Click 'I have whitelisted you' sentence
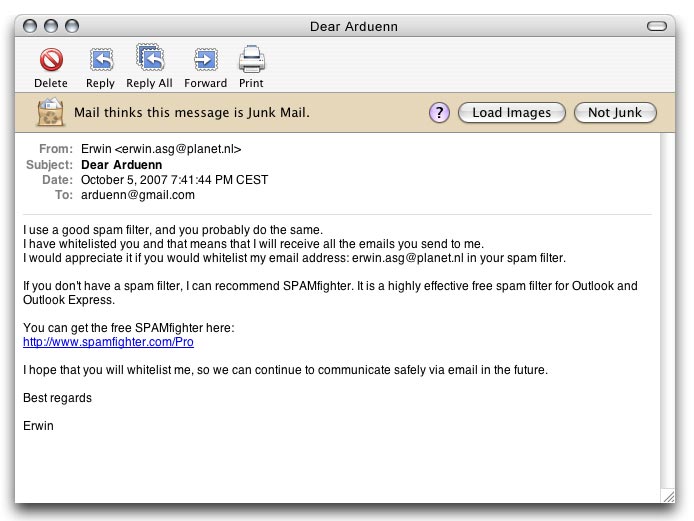Image resolution: width=694 pixels, height=521 pixels. click(x=254, y=244)
